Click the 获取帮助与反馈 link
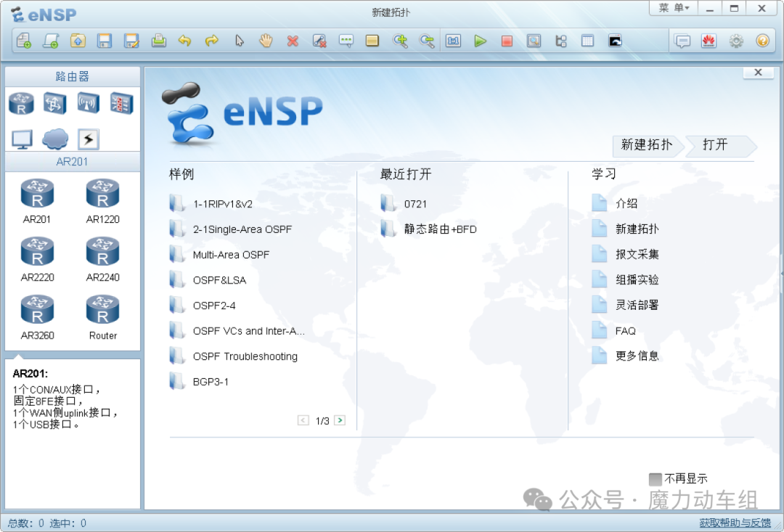784x532 pixels. [x=735, y=523]
